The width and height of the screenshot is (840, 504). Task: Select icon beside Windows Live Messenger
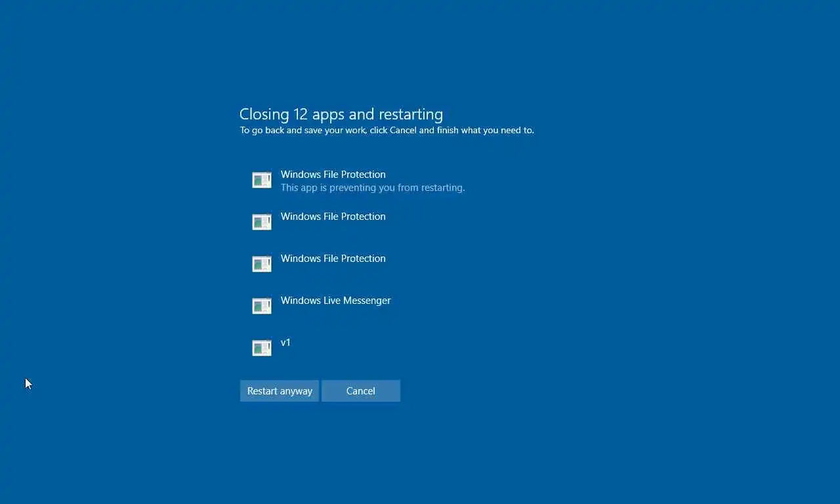coord(262,306)
